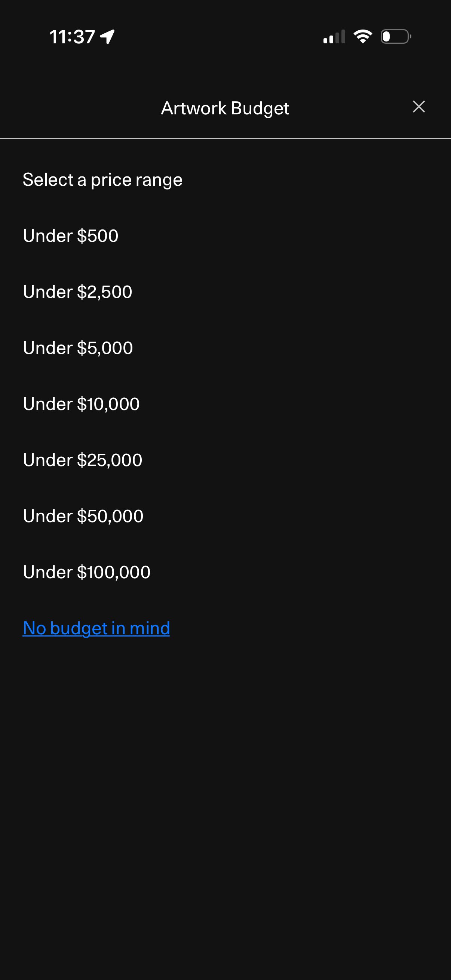Tap the 11:37 clock in status bar
451x980 pixels.
pyautogui.click(x=72, y=37)
